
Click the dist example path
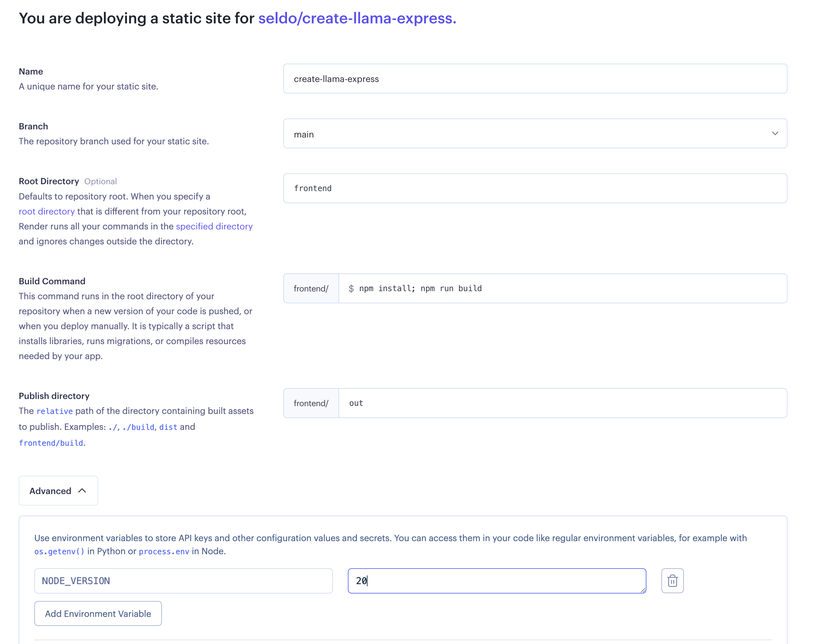(168, 427)
